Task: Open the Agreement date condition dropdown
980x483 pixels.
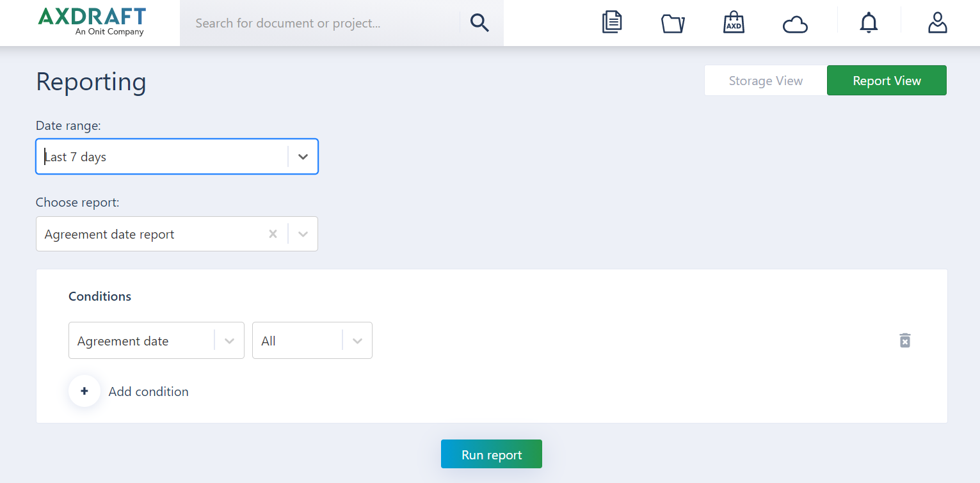Action: [x=156, y=340]
